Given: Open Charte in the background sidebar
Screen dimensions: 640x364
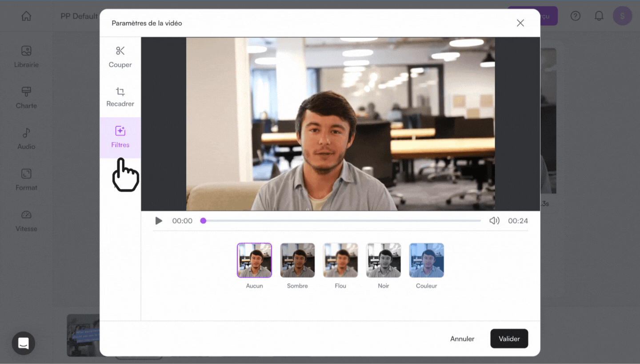Looking at the screenshot, I should [26, 98].
